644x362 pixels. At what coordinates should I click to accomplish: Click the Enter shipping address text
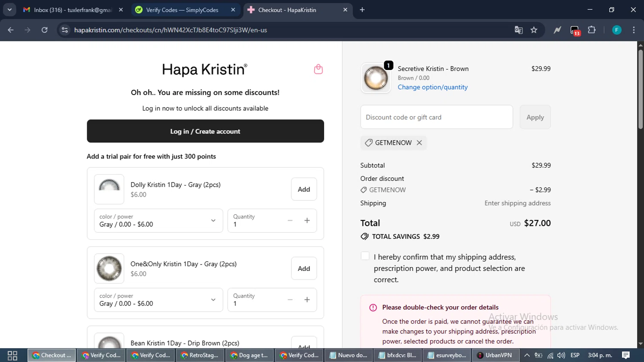pyautogui.click(x=517, y=203)
